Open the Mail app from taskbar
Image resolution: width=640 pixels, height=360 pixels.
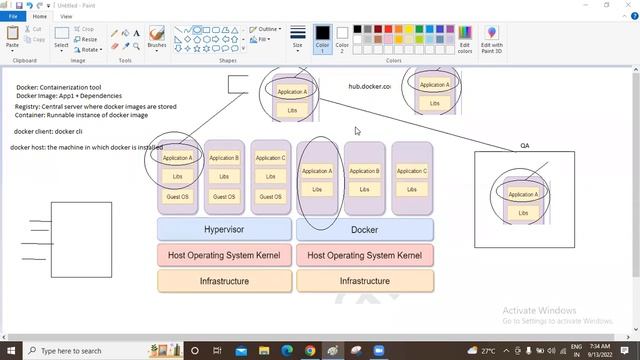click(x=241, y=351)
